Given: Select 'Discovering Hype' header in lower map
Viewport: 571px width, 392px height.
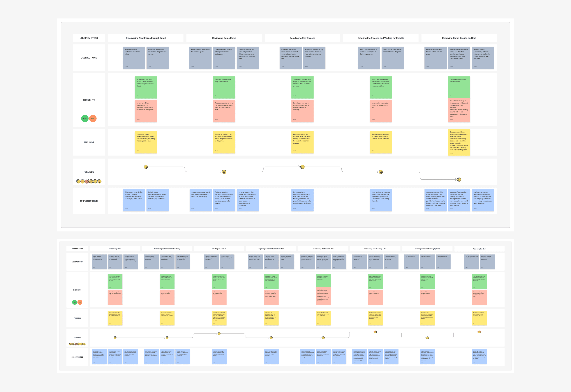Looking at the screenshot, I should [x=115, y=249].
